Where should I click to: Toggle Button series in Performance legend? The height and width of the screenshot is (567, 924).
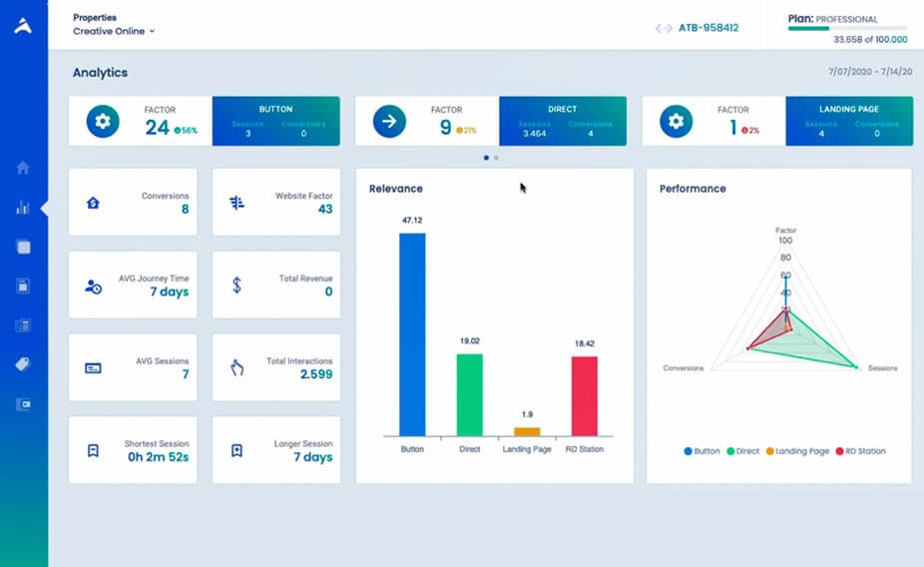click(x=701, y=451)
